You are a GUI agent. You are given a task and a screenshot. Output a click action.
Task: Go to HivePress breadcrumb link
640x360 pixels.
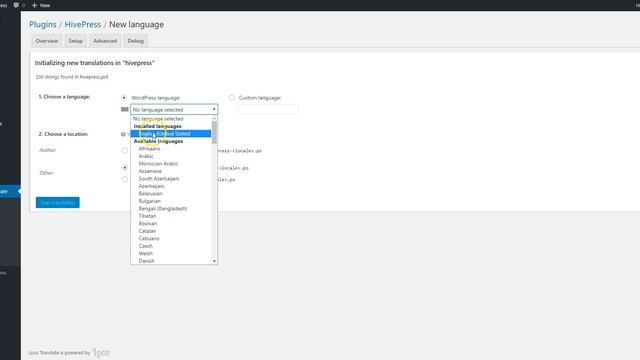click(x=82, y=24)
